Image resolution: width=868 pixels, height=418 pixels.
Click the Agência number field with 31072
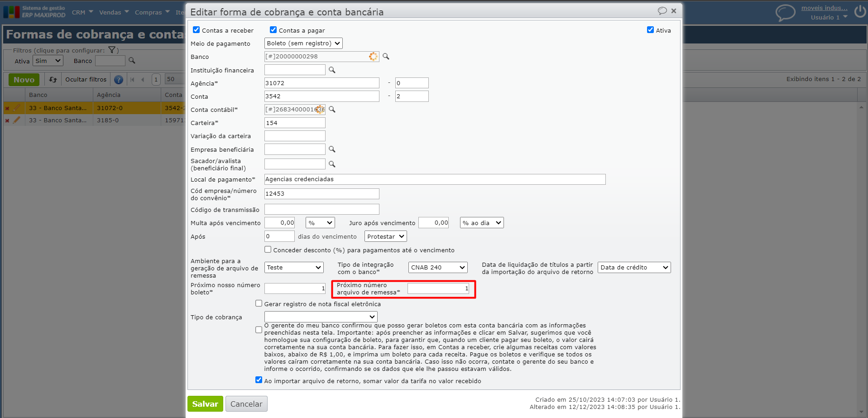pos(322,83)
